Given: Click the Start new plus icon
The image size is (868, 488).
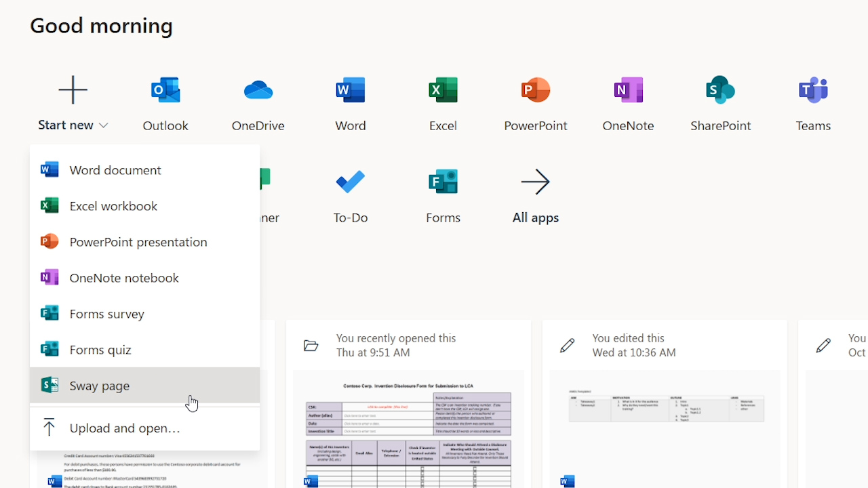Looking at the screenshot, I should click(73, 89).
